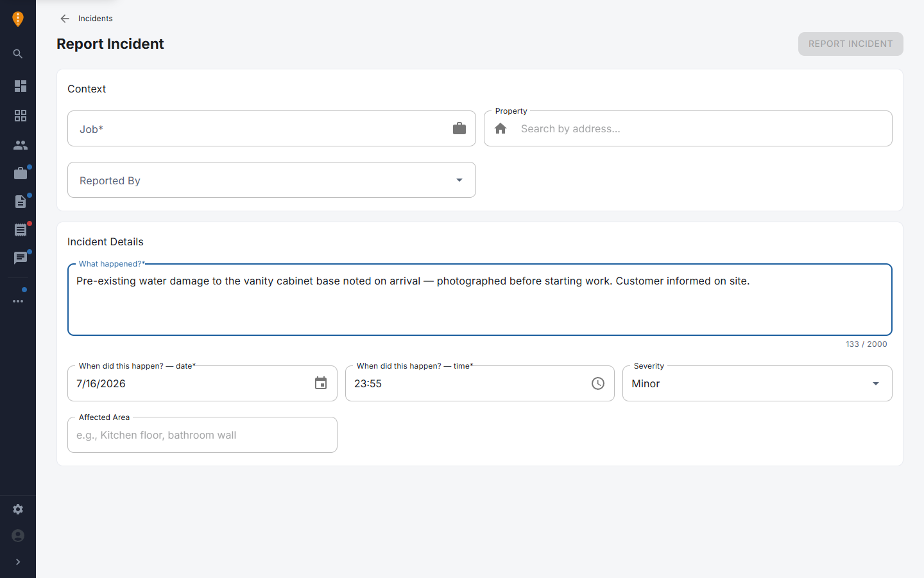The image size is (924, 578).
Task: Click the orange app logo in sidebar
Action: 18,19
